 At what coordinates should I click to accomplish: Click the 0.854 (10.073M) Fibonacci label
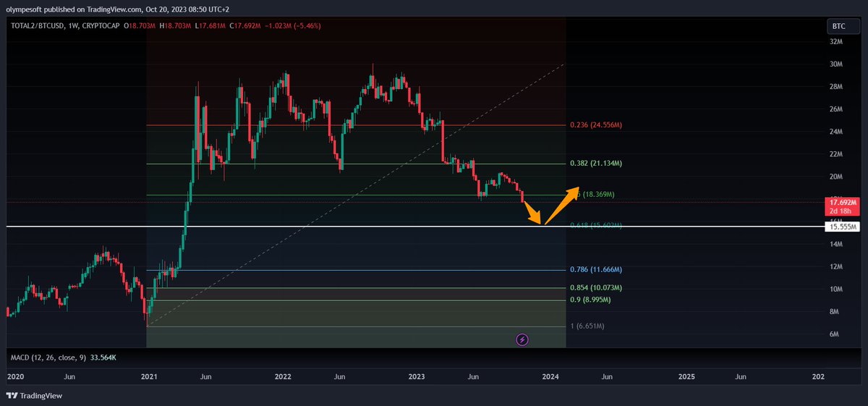pos(596,288)
